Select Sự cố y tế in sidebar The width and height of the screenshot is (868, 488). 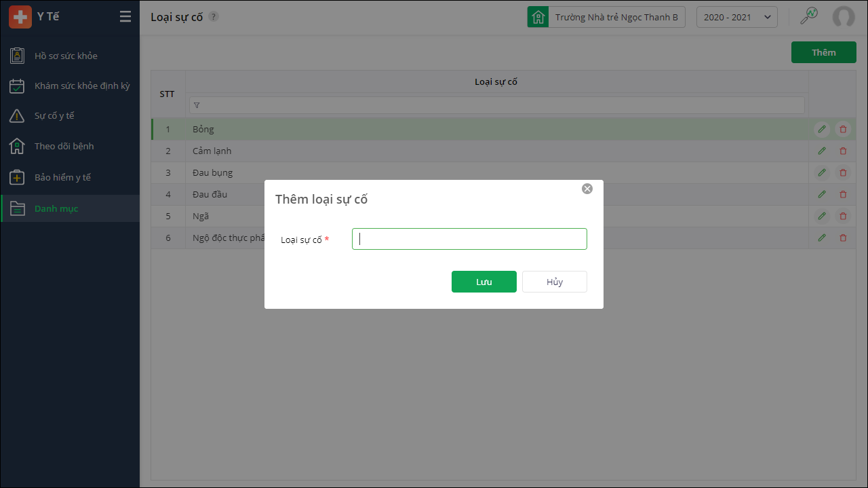54,116
